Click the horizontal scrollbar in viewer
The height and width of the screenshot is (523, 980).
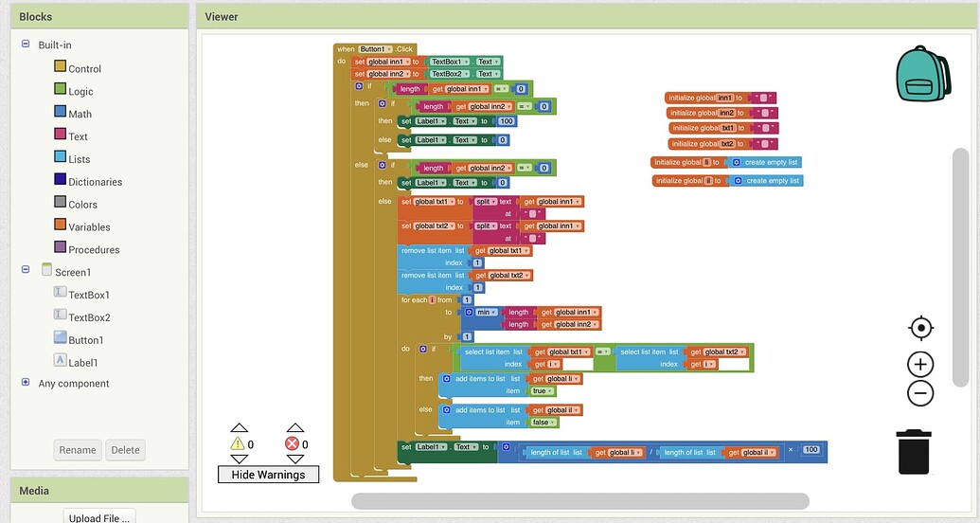pos(579,500)
